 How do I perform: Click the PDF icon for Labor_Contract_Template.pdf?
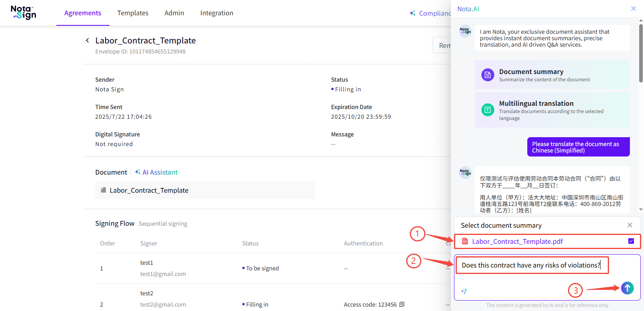465,241
